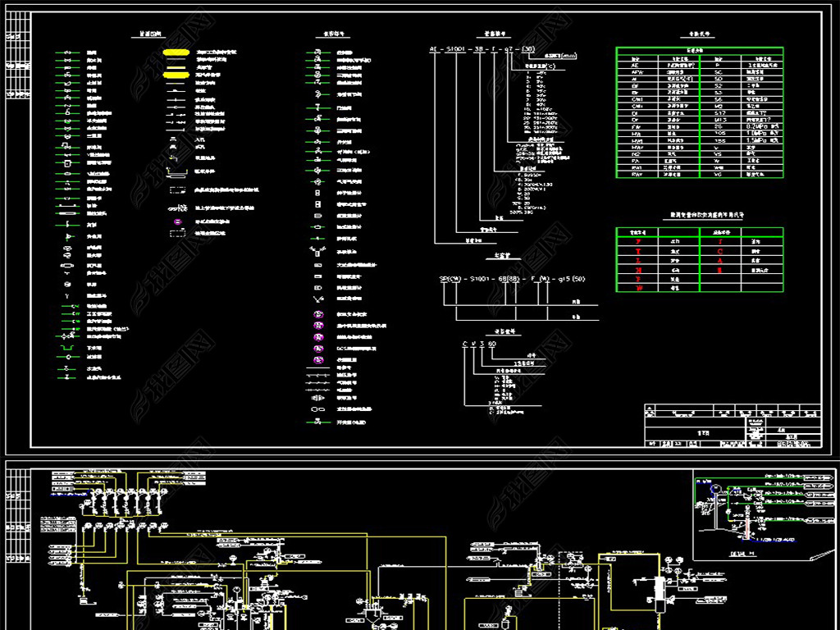The height and width of the screenshot is (630, 840).
Task: Click the second yellow rounded bar in legend
Action: coord(176,75)
